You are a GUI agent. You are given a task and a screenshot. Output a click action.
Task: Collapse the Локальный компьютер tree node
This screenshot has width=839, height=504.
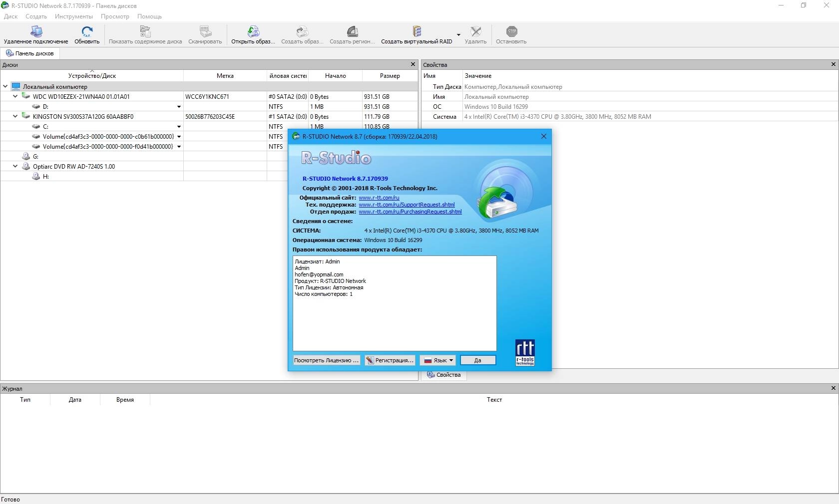[5, 86]
